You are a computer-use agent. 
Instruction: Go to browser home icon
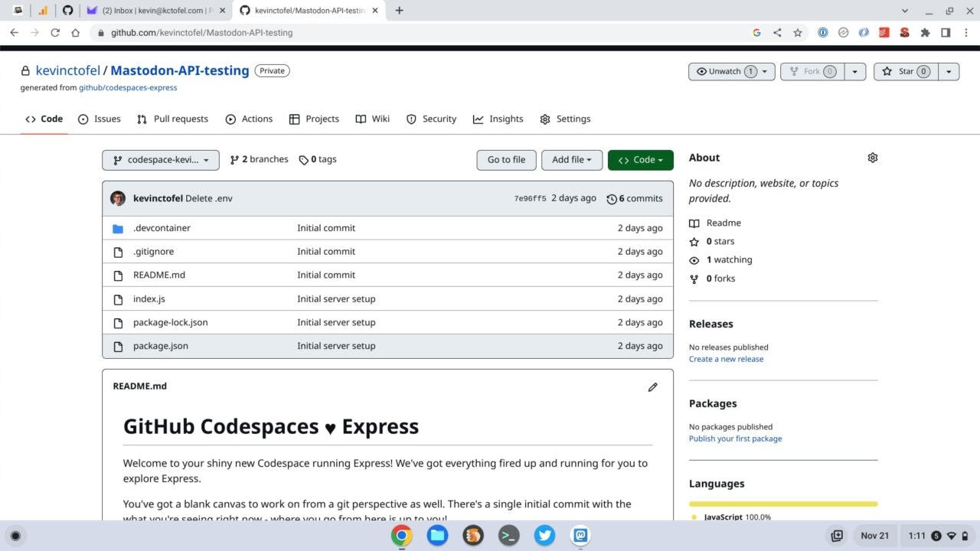(x=75, y=32)
